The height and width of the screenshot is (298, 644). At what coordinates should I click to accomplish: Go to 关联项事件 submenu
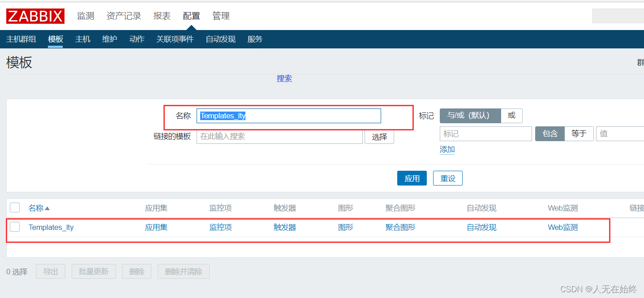tap(175, 39)
